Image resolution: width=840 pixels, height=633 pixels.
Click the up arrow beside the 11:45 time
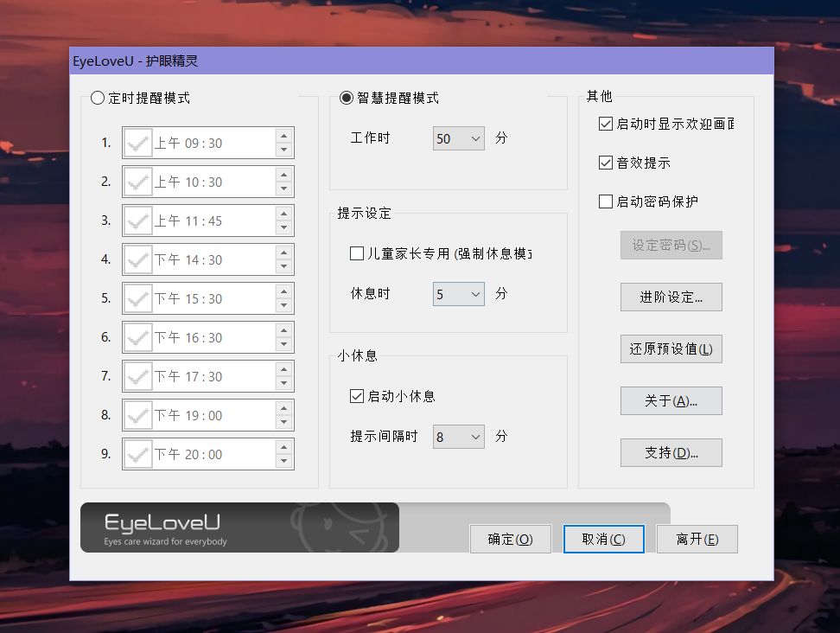tap(285, 214)
